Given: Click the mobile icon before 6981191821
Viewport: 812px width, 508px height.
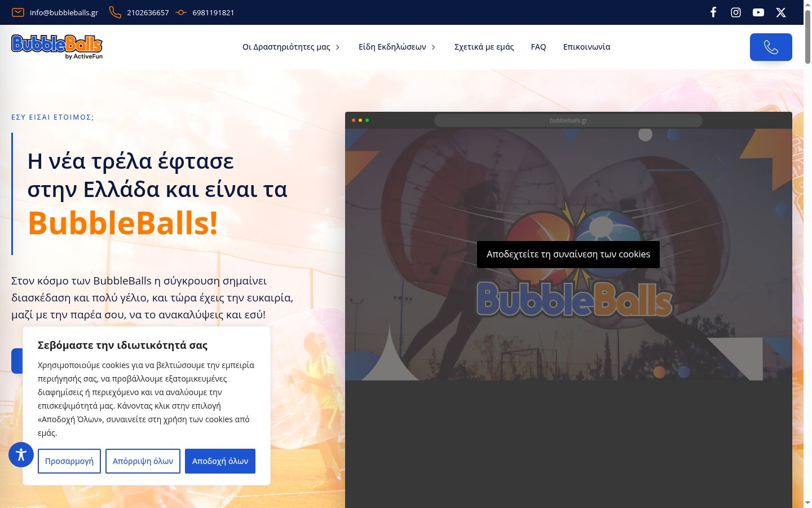Looking at the screenshot, I should click(x=181, y=12).
